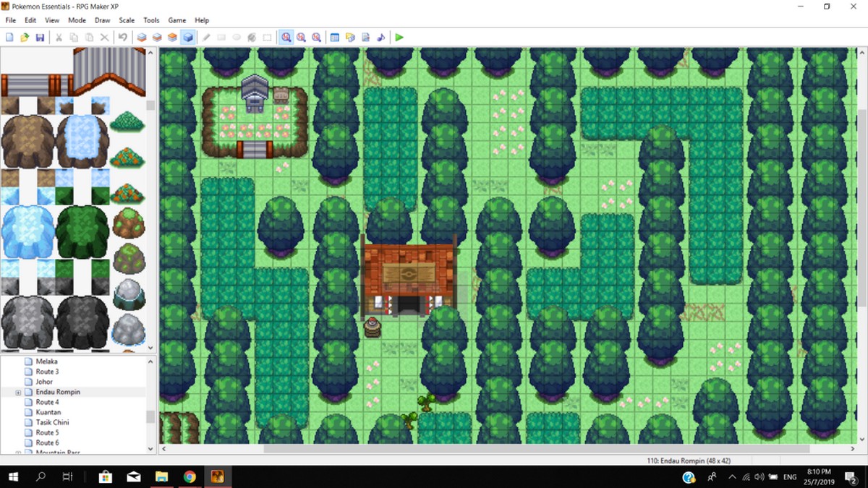The height and width of the screenshot is (488, 868).
Task: Click the Delete X toolbar icon
Action: [104, 37]
